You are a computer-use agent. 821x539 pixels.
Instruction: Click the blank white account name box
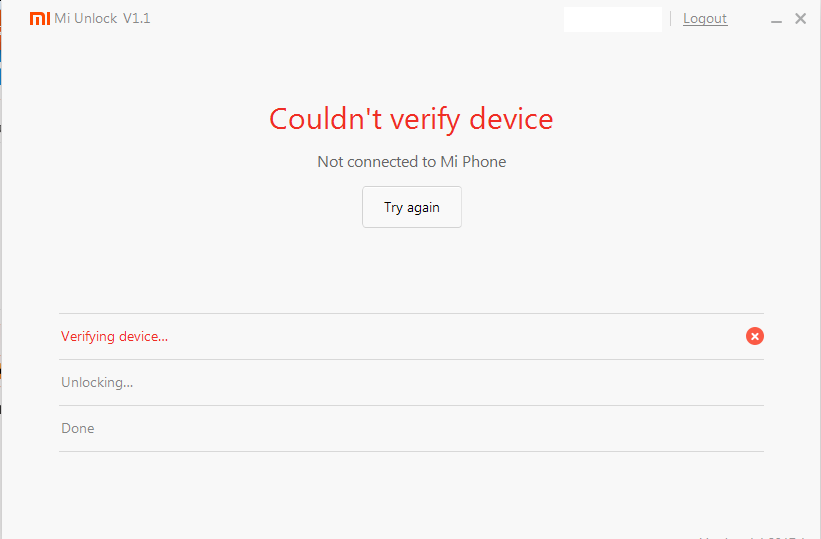point(612,19)
